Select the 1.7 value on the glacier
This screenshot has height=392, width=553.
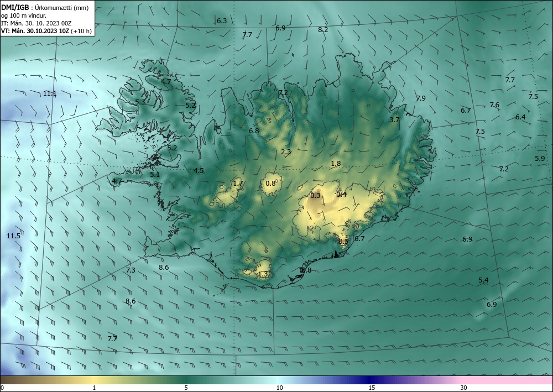point(238,184)
